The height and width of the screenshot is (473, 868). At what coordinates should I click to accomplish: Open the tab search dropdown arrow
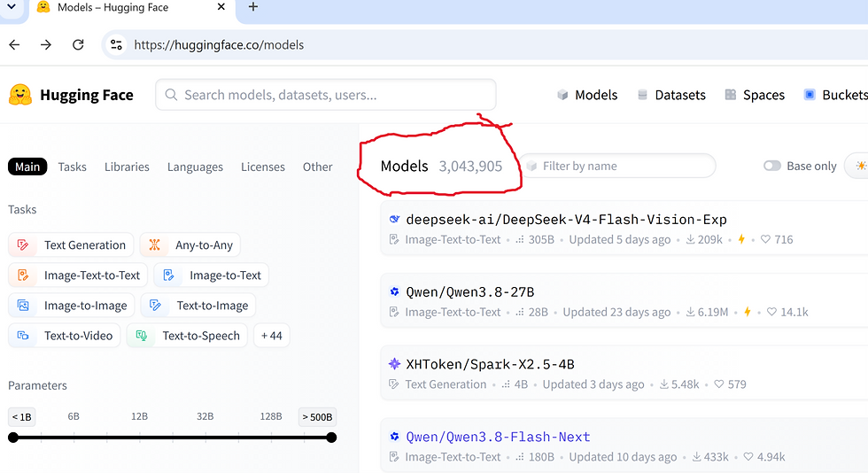(11, 7)
